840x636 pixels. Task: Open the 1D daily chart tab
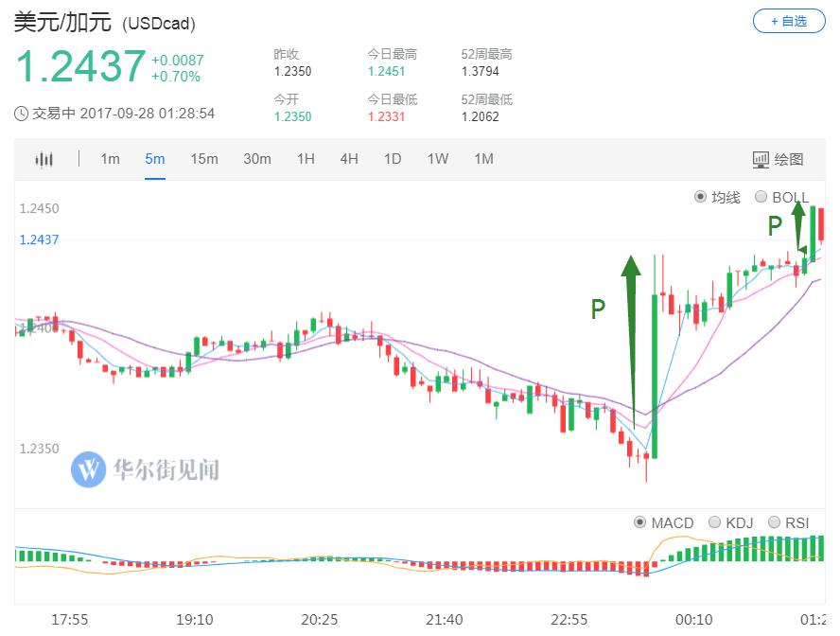tap(392, 159)
